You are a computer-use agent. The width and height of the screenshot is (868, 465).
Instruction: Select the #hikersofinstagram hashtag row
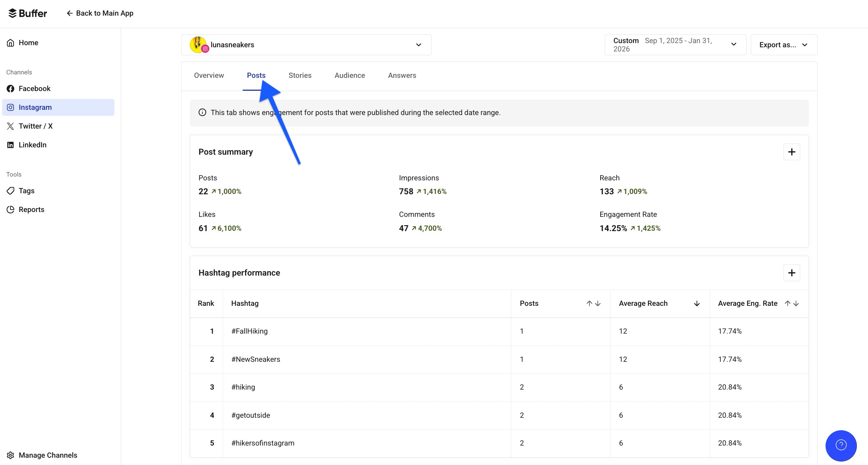499,443
